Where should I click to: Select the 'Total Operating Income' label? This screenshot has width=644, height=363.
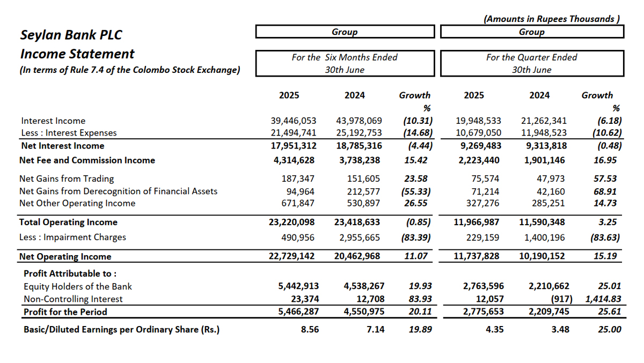point(68,222)
